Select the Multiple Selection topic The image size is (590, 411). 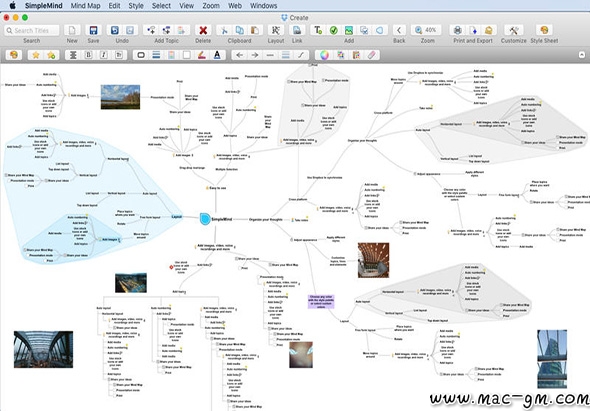tap(227, 169)
